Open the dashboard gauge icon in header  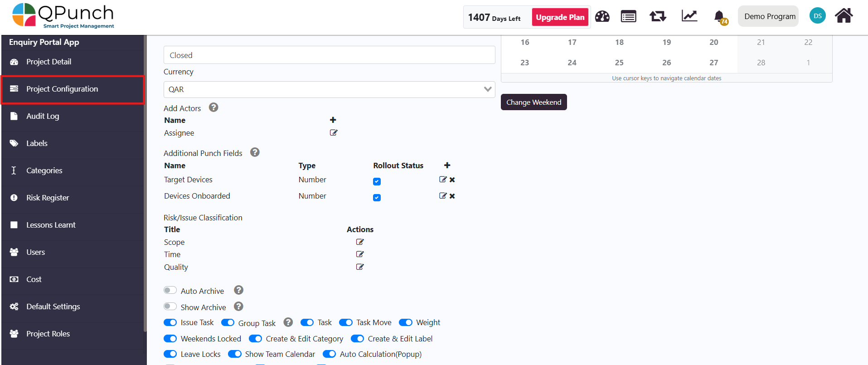[x=602, y=17]
